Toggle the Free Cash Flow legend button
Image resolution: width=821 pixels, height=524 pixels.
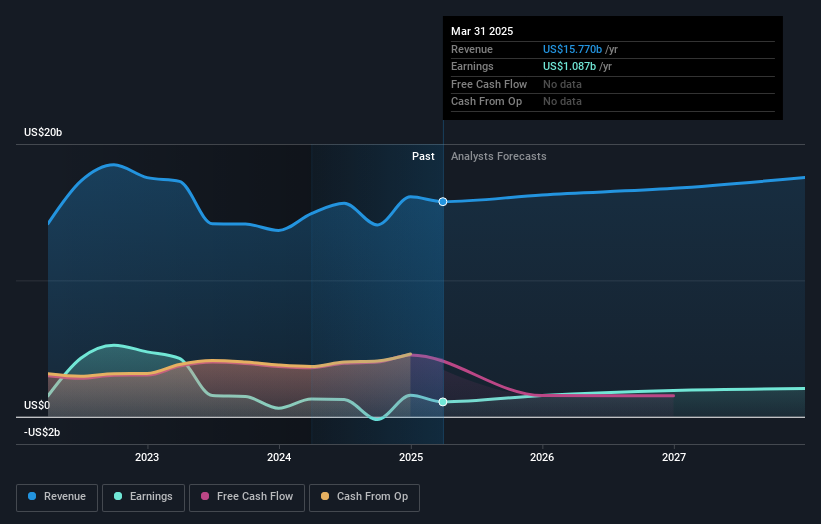coord(247,497)
